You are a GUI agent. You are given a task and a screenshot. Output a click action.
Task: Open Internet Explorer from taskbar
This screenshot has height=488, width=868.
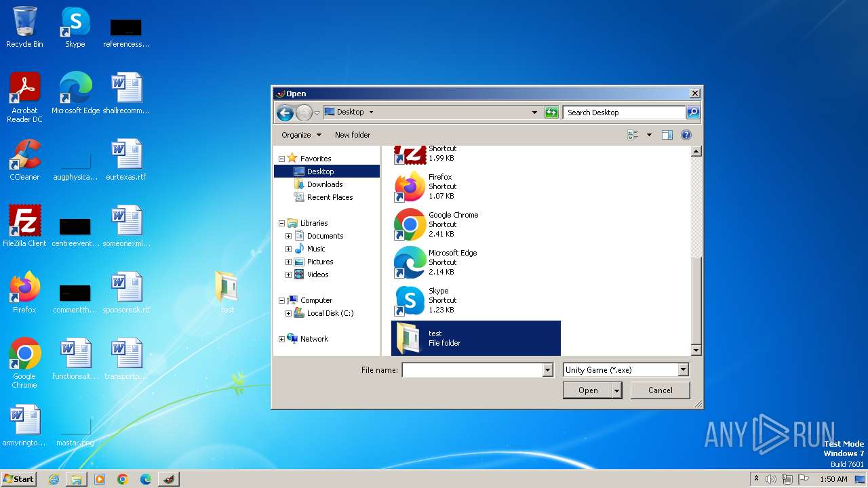54,479
